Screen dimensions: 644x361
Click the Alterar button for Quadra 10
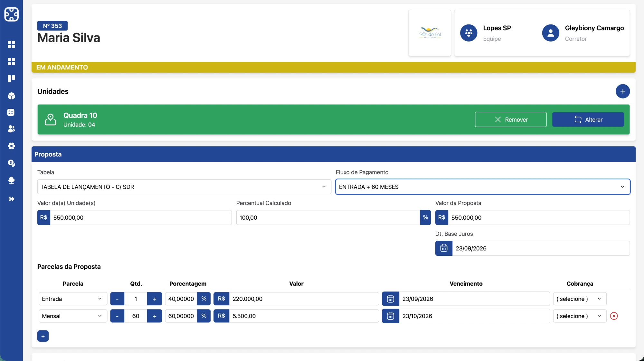pos(588,120)
